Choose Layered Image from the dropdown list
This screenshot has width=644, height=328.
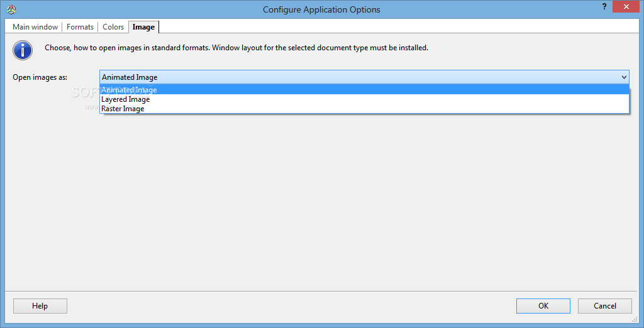[x=364, y=99]
